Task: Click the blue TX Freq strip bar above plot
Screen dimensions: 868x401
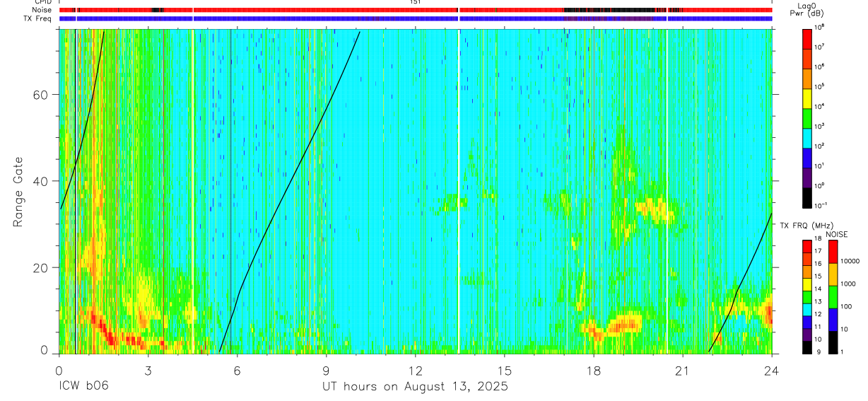Action: coord(415,18)
